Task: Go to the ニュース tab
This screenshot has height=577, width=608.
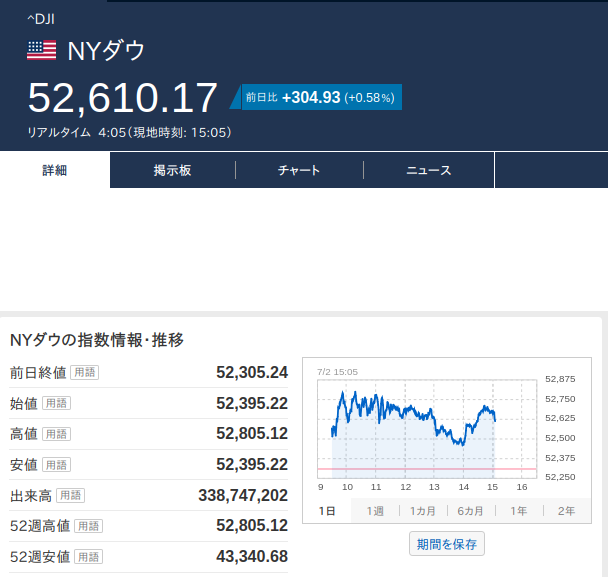Action: tap(428, 170)
